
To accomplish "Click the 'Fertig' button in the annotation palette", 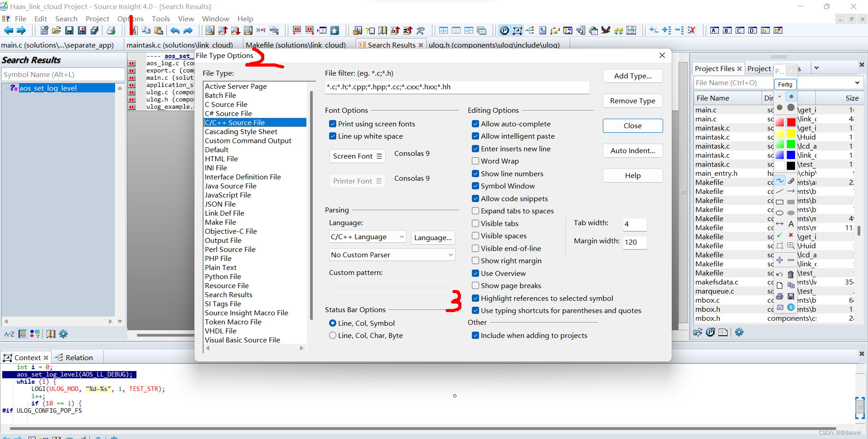I will [785, 84].
